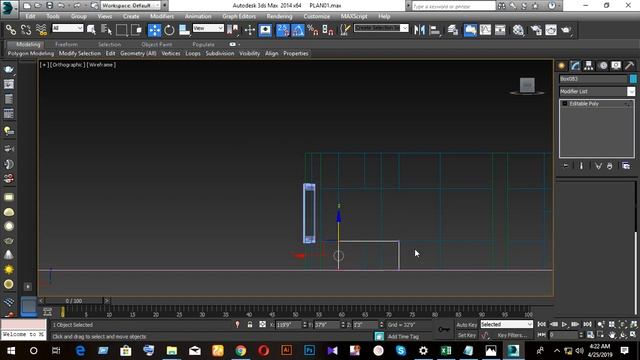Click Select and Manipulate crosshair icon
The image size is (640, 360).
point(250,30)
